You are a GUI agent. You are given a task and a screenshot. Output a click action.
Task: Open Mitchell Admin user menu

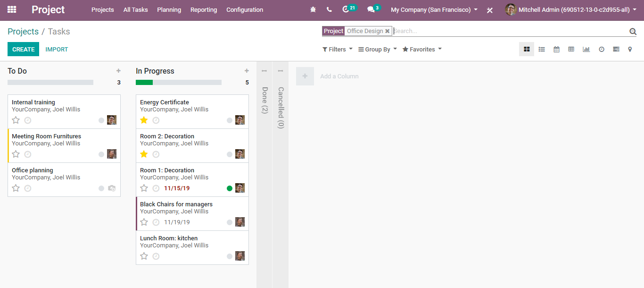(570, 9)
